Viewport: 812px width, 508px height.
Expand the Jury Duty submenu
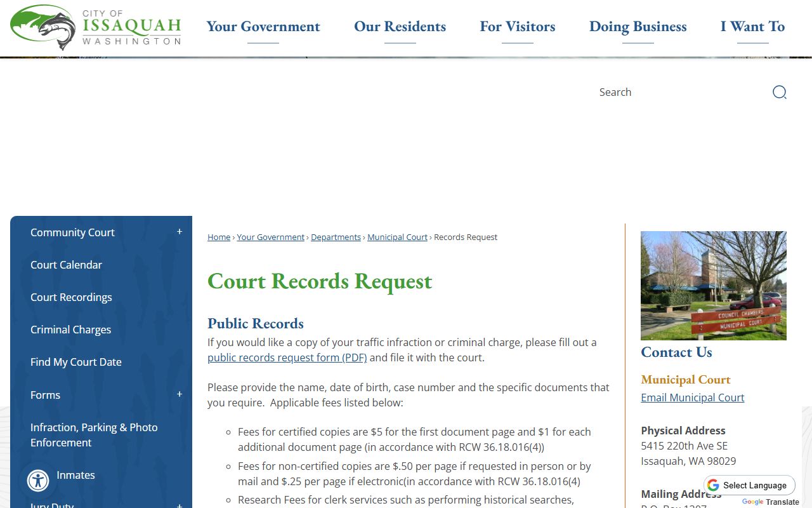point(180,505)
